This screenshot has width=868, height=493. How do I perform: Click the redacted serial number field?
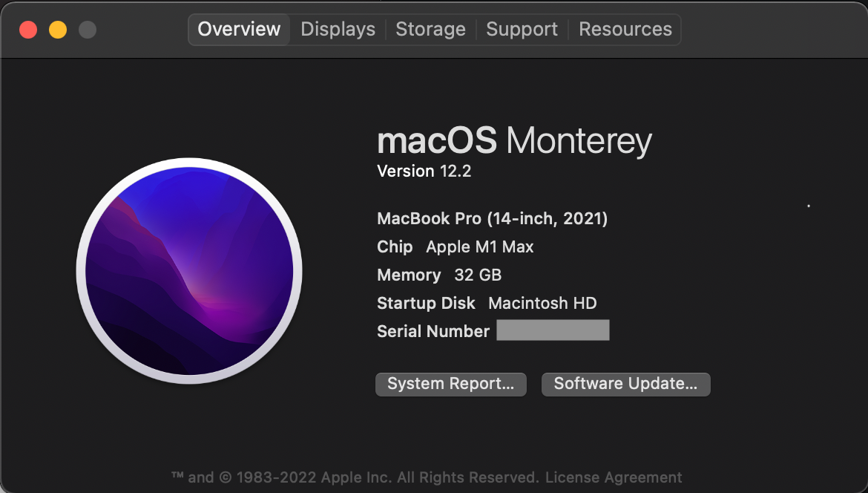coord(553,330)
